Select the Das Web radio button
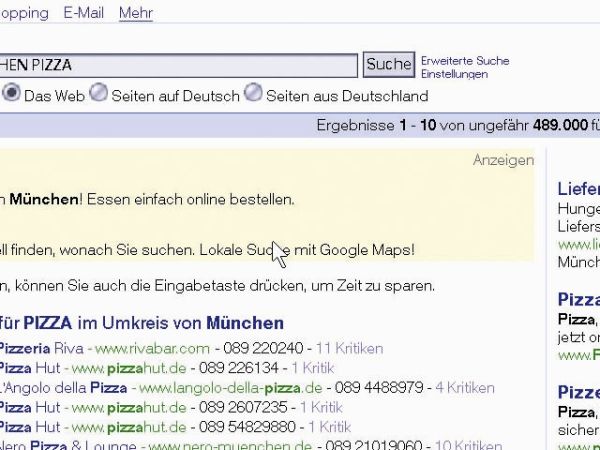This screenshot has width=600, height=450. (11, 93)
